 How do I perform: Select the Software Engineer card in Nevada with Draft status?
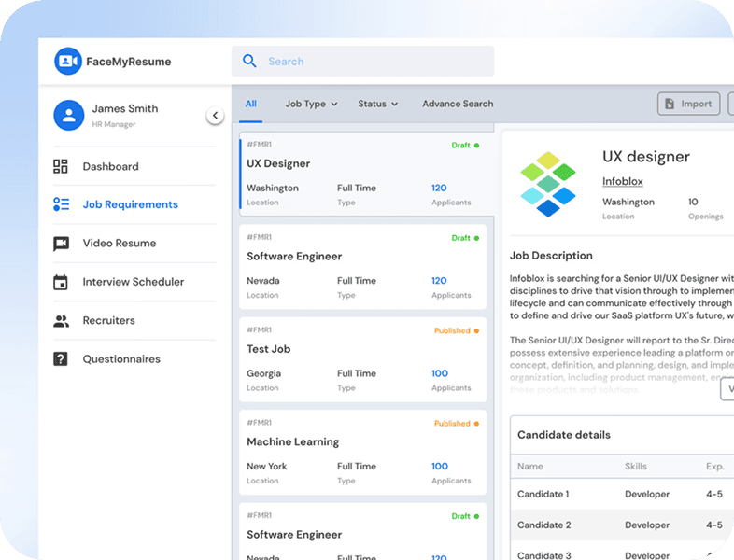coord(362,267)
